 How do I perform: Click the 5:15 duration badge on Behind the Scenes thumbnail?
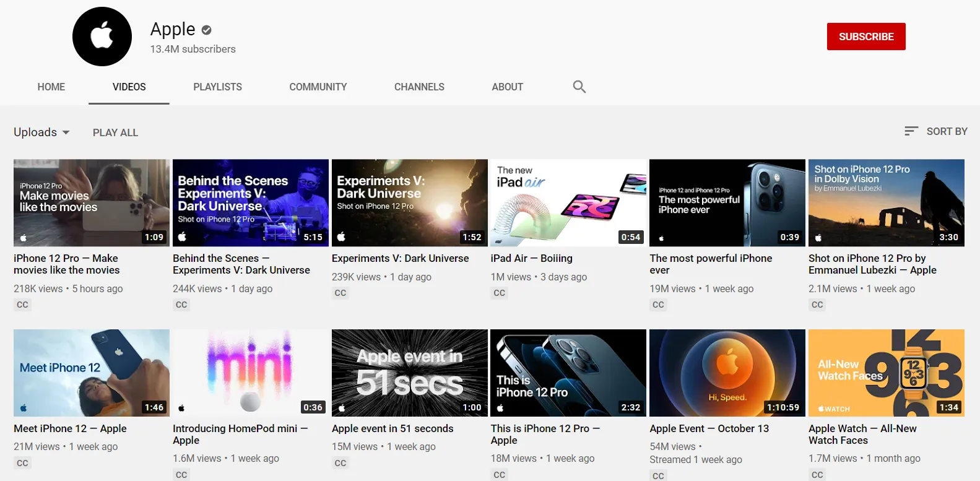(313, 237)
